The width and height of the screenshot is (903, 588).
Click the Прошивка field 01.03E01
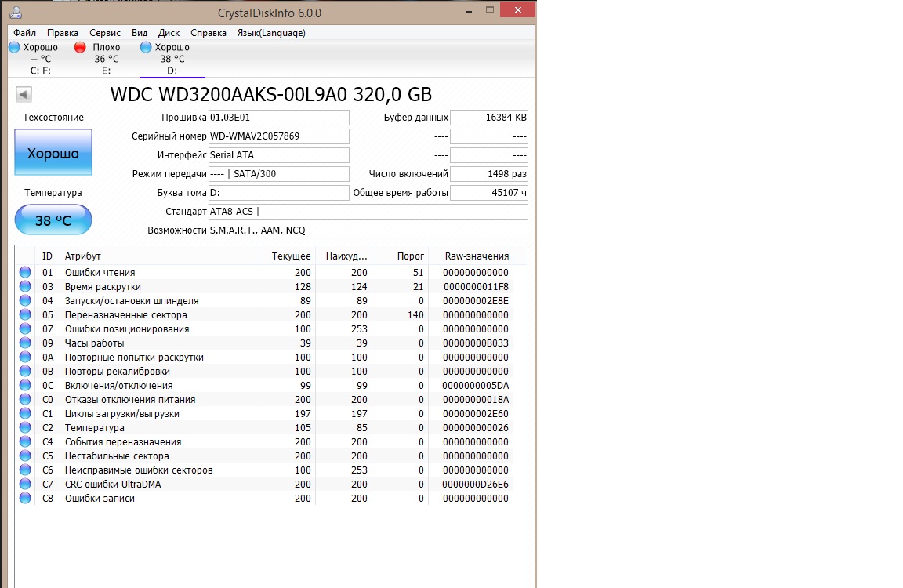[x=279, y=118]
